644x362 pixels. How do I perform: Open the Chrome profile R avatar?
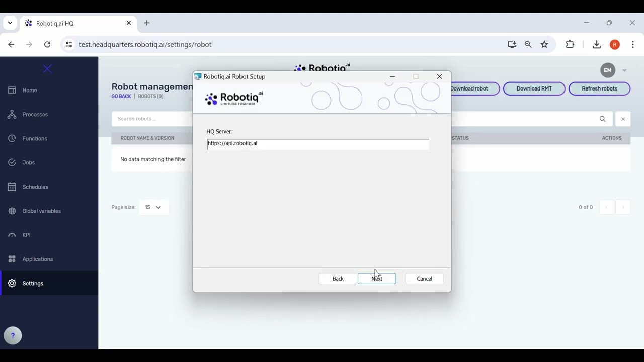click(615, 45)
